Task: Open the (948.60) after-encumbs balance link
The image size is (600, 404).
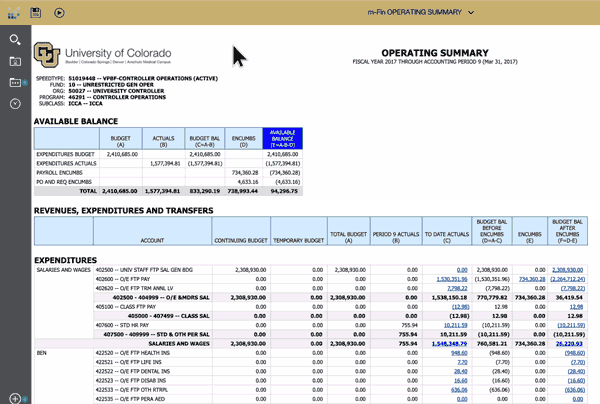Action: [x=575, y=353]
